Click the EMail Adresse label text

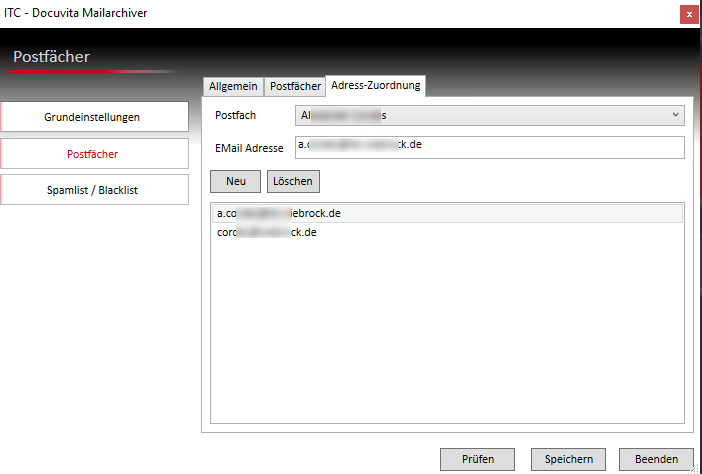(250, 148)
